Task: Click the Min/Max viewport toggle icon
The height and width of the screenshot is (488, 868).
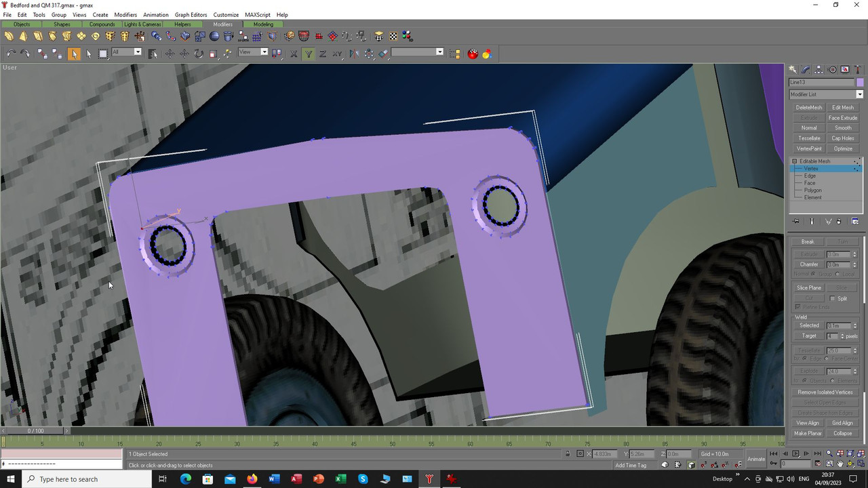Action: pos(861,464)
